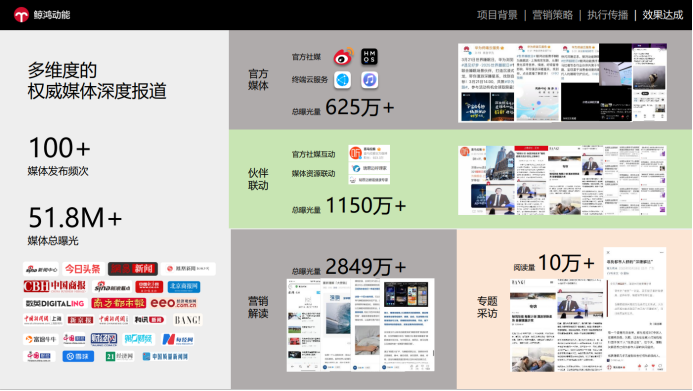The width and height of the screenshot is (693, 391).
Task: Click the 凤凰新闻 logo
Action: pyautogui.click(x=188, y=269)
